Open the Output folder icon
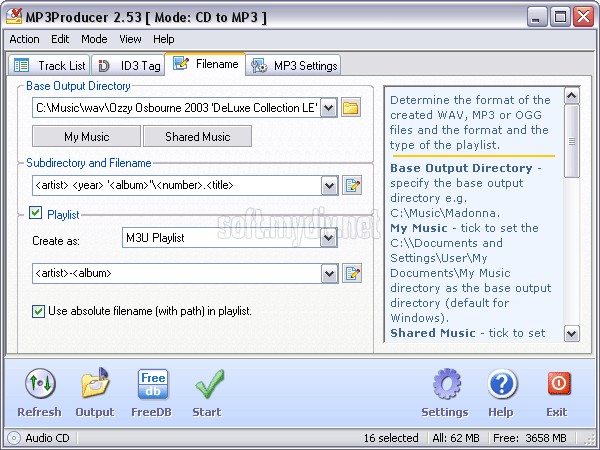Image resolution: width=600 pixels, height=450 pixels. (x=95, y=383)
